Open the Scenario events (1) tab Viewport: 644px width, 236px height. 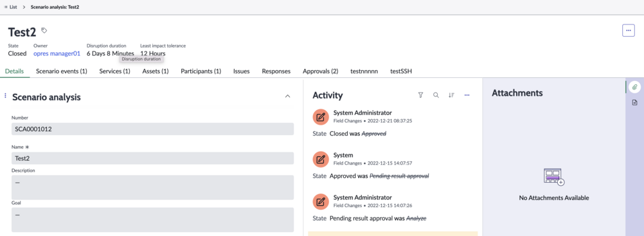(x=62, y=71)
